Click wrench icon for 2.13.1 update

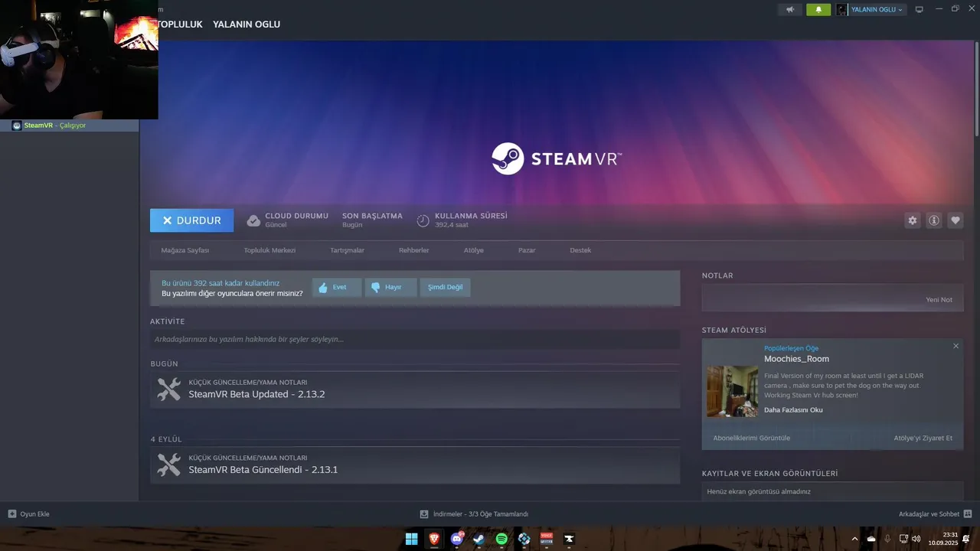[168, 465]
